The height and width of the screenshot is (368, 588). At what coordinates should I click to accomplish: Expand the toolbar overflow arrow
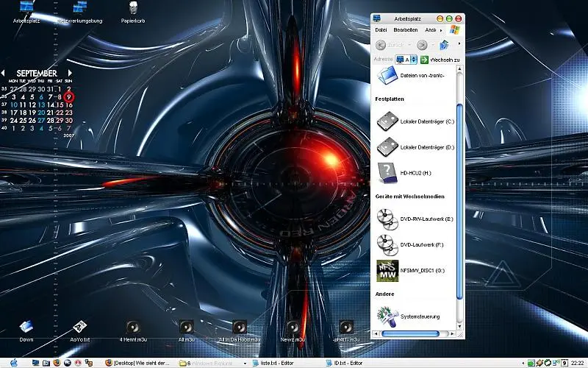pos(459,45)
